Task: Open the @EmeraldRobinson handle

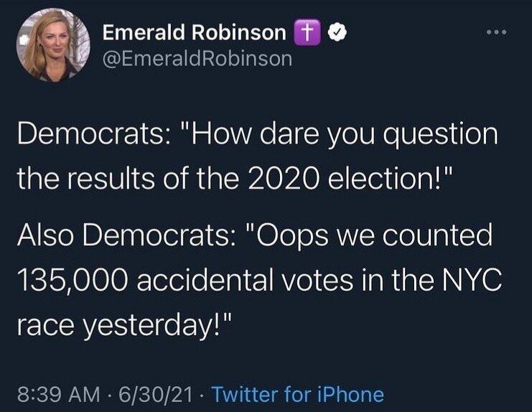Action: [197, 59]
